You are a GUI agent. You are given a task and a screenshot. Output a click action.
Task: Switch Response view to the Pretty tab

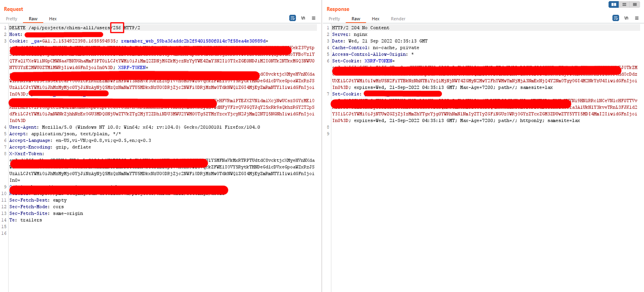[x=334, y=19]
